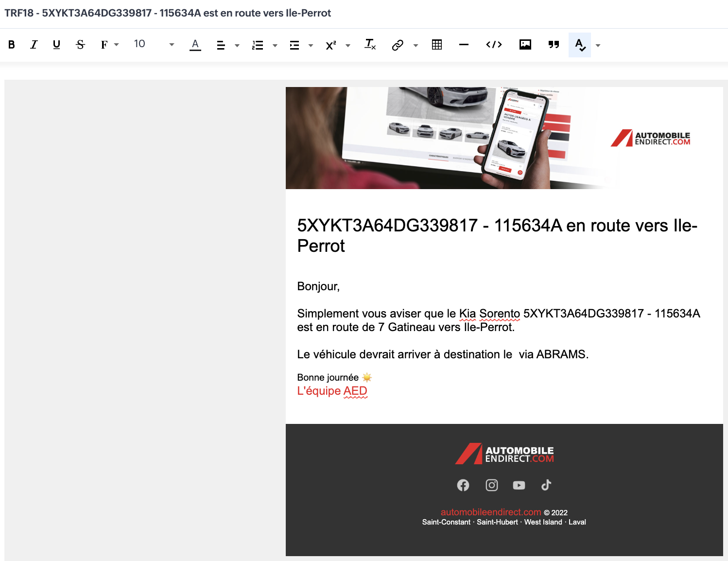This screenshot has width=728, height=561.
Task: Open HTML source code view
Action: click(494, 45)
